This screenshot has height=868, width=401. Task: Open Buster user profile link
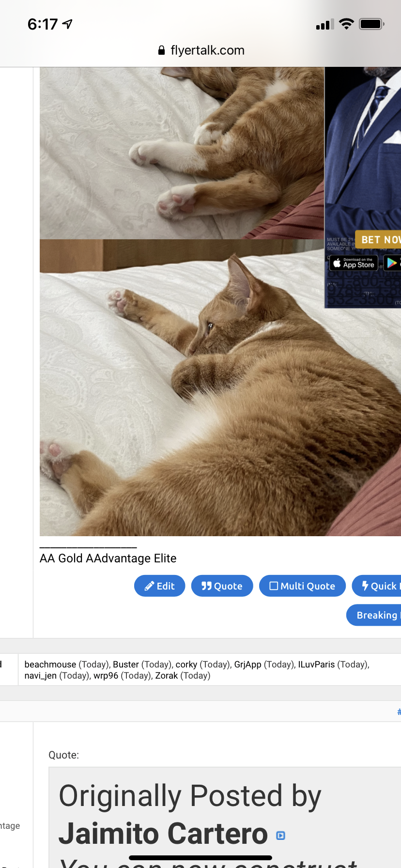pyautogui.click(x=126, y=665)
